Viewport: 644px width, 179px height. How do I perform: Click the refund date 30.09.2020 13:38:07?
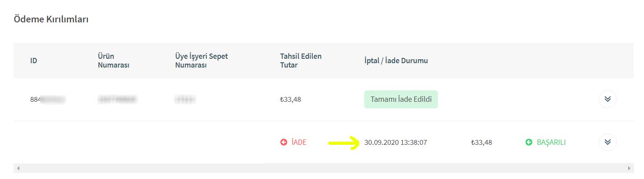tap(395, 142)
